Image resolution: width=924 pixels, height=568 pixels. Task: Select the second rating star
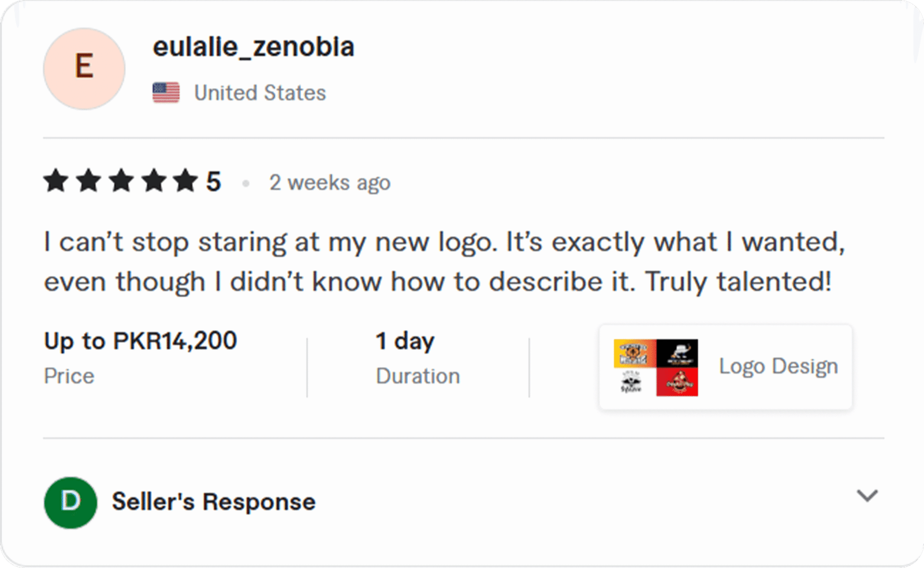coord(88,181)
